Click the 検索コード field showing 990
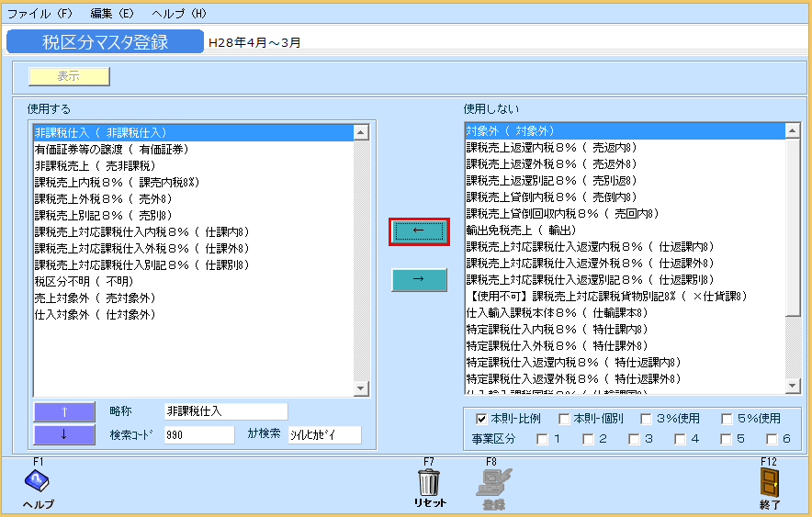Screen dimensions: 812x517 point(199,434)
